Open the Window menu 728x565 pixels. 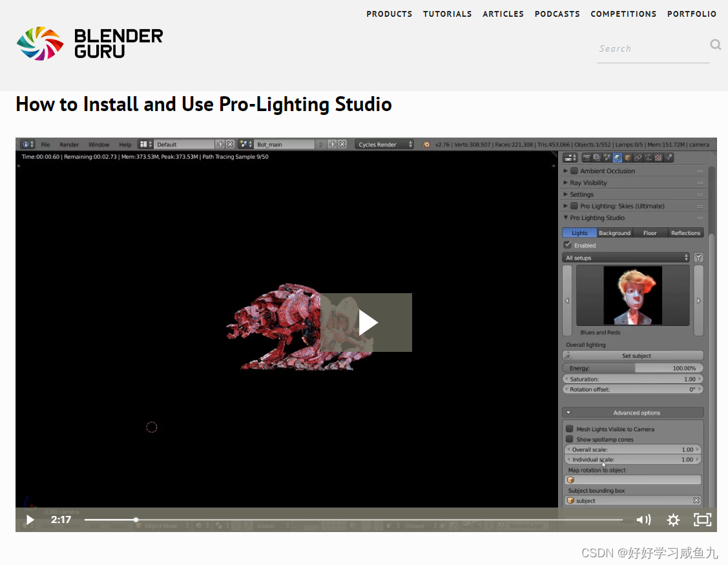click(x=99, y=145)
